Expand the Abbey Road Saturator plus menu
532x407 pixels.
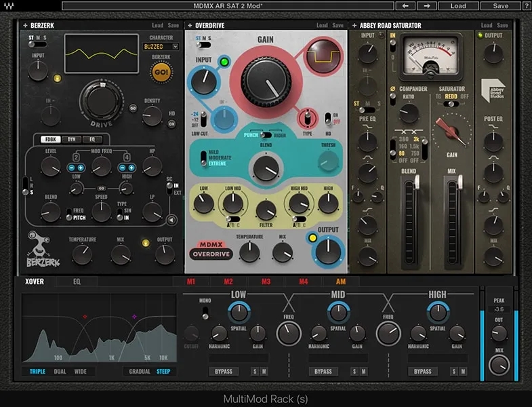354,25
